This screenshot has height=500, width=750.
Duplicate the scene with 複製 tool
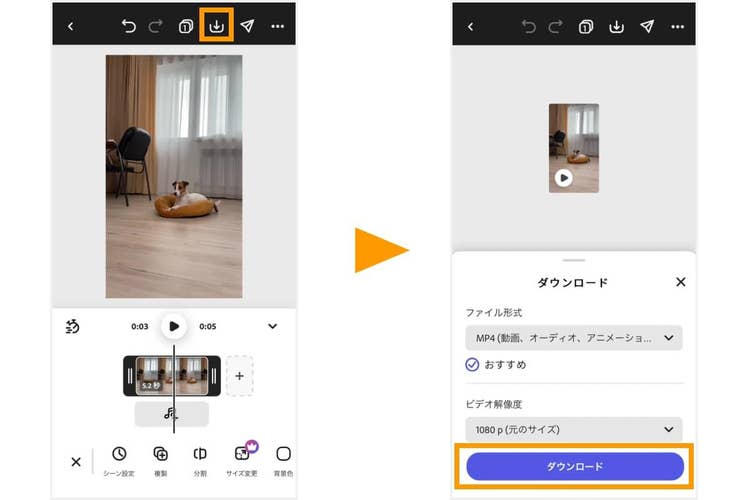pos(160,461)
